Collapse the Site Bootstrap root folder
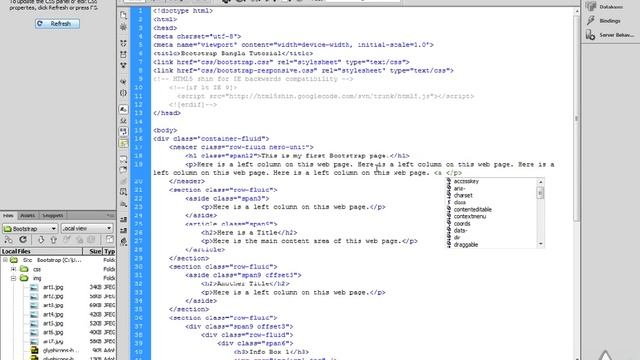The height and width of the screenshot is (360, 640). coord(5,260)
